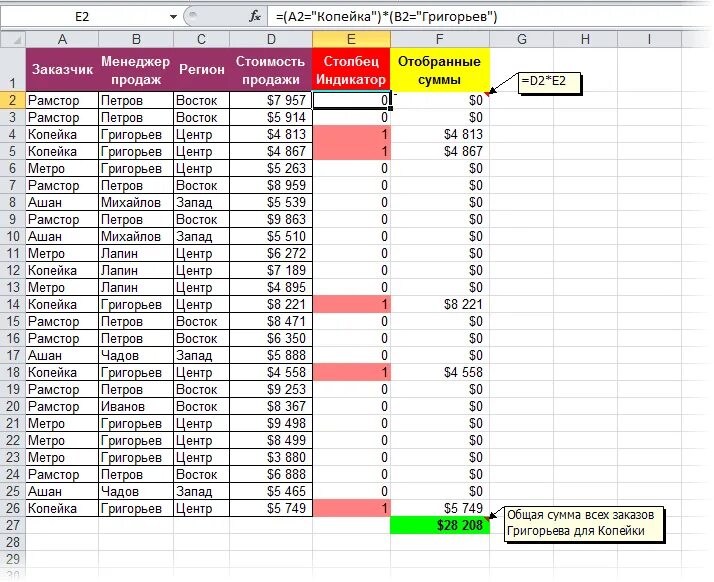Select column I header
Viewport: 714px width, 582px height.
pyautogui.click(x=649, y=39)
